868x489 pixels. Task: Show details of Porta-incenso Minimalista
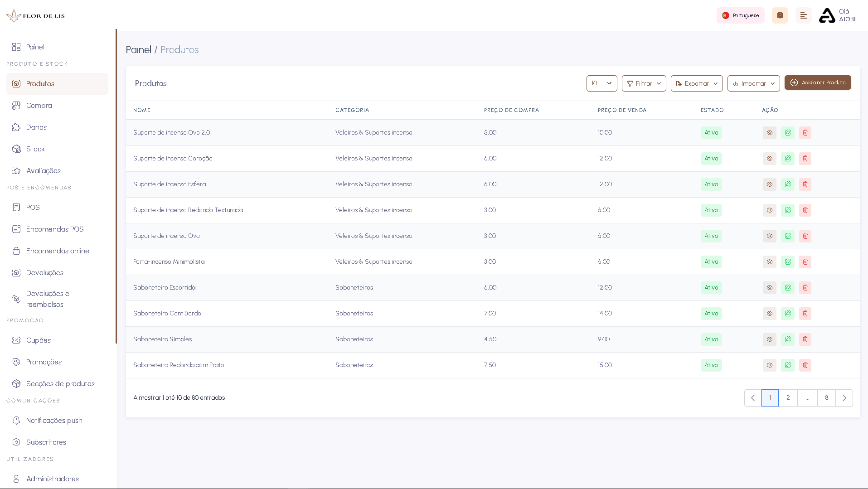(x=769, y=261)
